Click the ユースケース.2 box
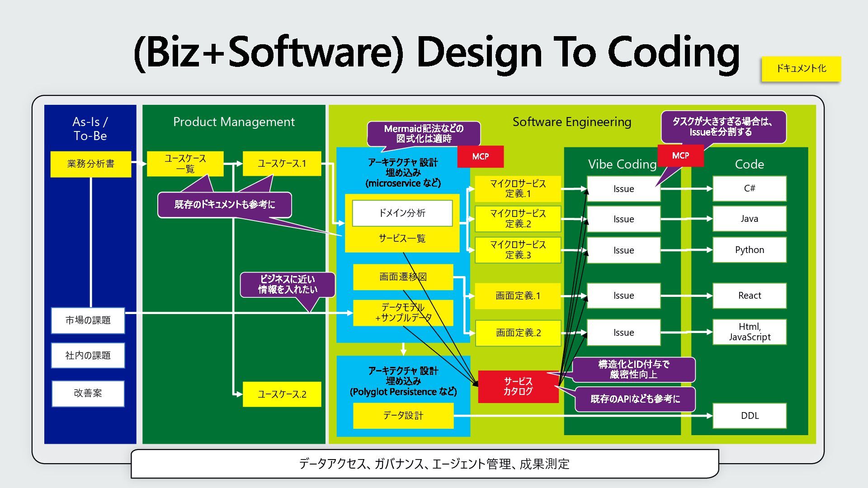Screen dimensions: 868x488 click(x=282, y=394)
